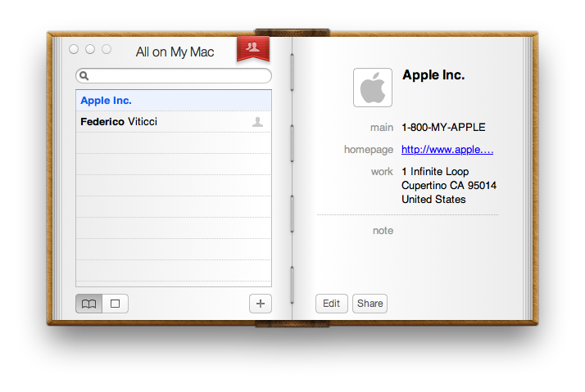
Task: Click the Share button
Action: click(x=370, y=304)
